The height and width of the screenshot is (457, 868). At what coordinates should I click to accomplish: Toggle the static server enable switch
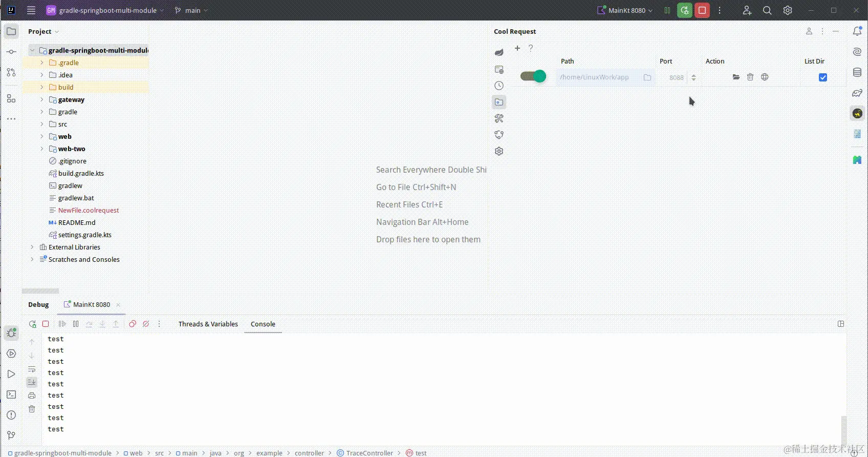click(533, 76)
